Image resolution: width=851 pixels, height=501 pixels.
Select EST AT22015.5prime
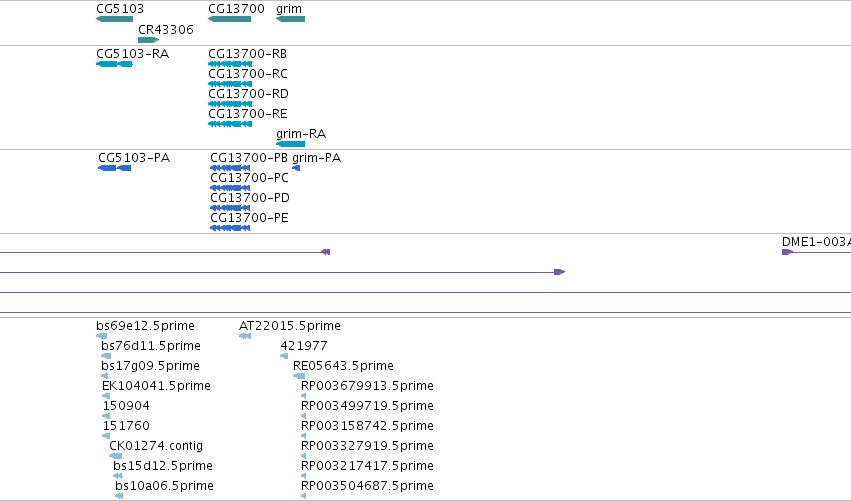pyautogui.click(x=290, y=326)
